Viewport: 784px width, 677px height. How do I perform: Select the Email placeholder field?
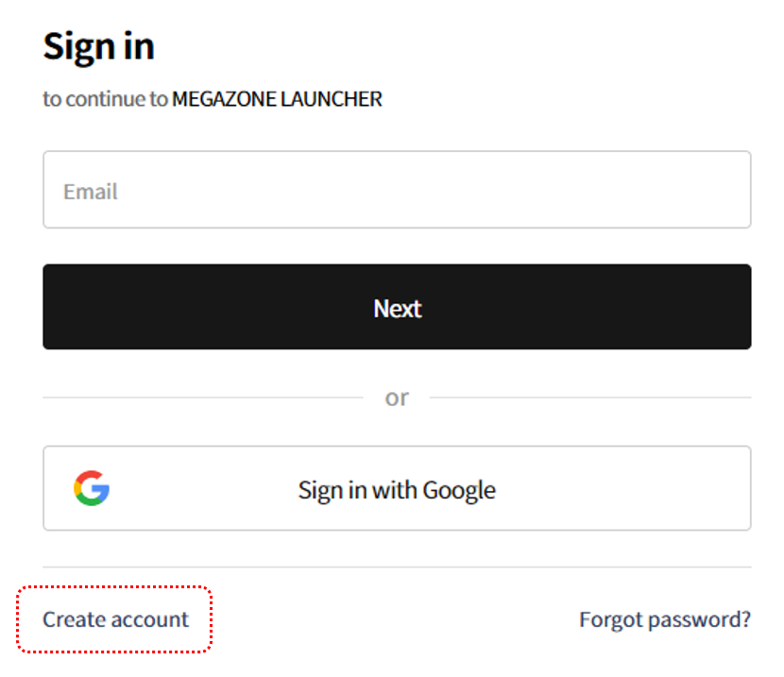(x=397, y=190)
